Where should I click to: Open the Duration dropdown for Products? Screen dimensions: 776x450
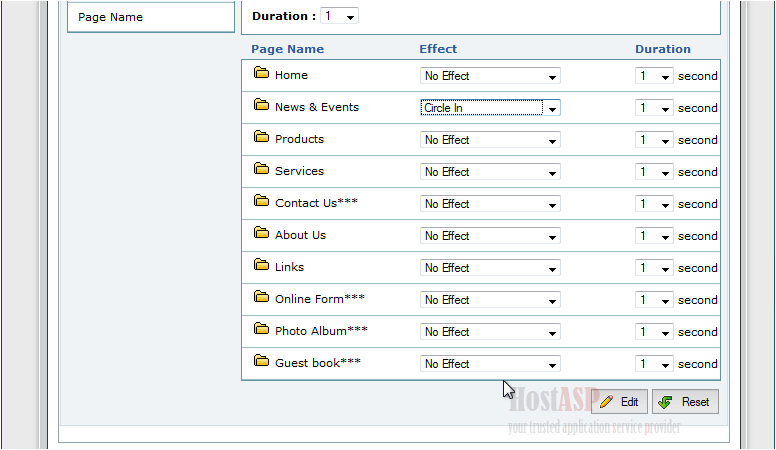654,140
